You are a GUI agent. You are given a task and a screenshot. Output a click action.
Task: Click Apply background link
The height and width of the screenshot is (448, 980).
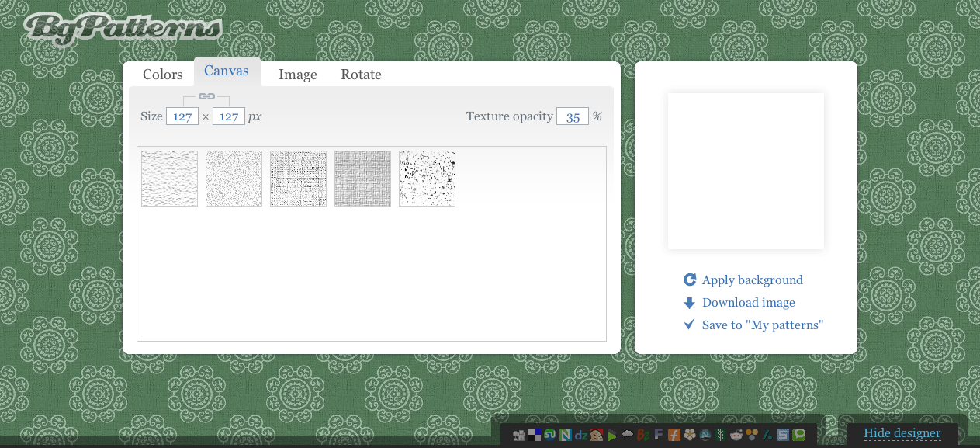(x=752, y=280)
